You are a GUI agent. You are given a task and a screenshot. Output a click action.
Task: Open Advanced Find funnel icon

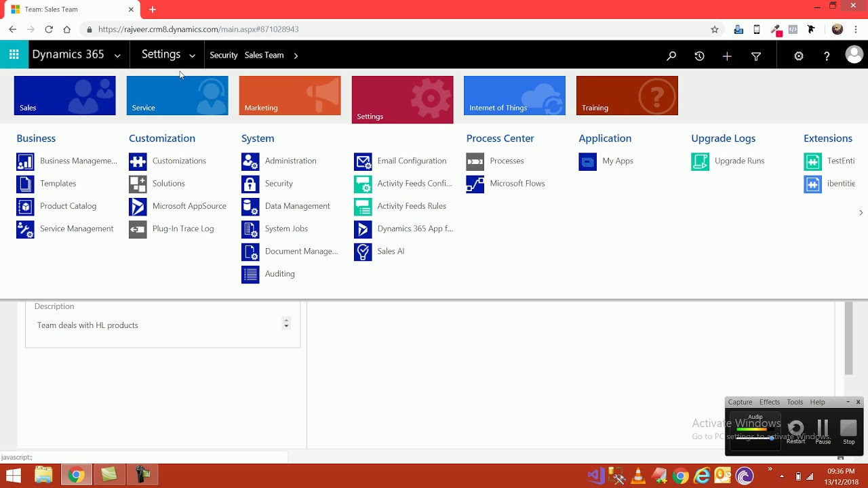(756, 56)
